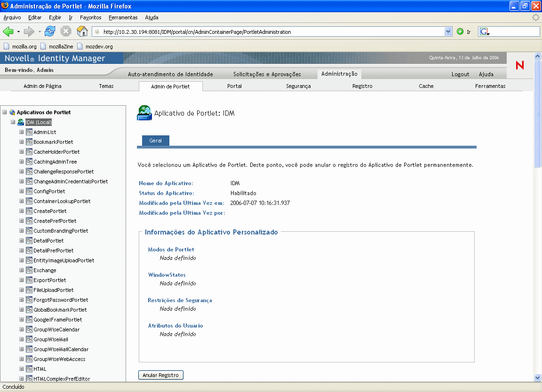Select the Segurança tab
The width and height of the screenshot is (542, 392).
click(298, 86)
